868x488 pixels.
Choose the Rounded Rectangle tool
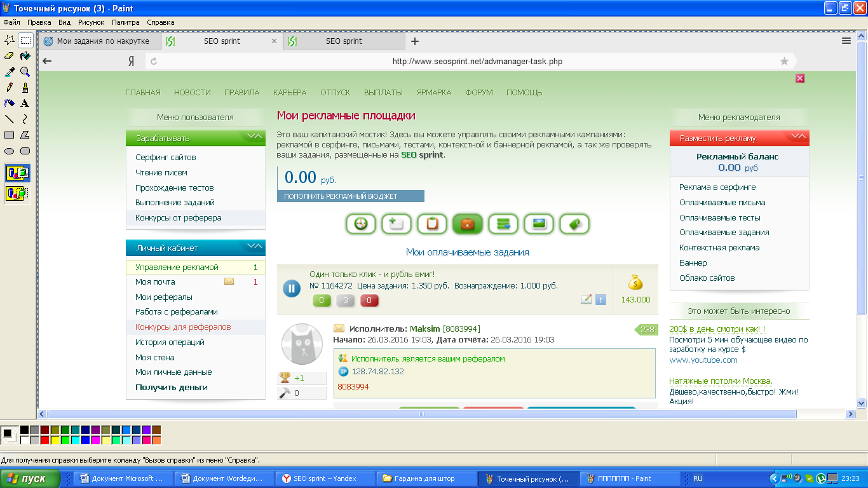pyautogui.click(x=25, y=151)
